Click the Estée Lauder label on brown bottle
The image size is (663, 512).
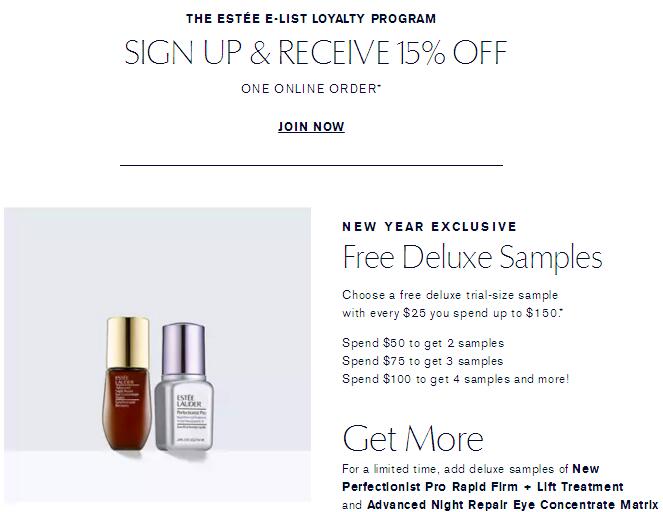click(x=124, y=380)
